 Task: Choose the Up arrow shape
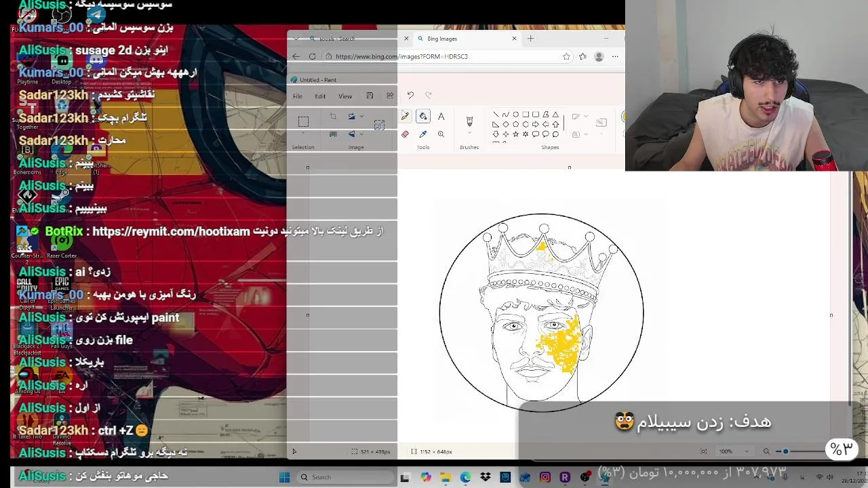coord(555,125)
